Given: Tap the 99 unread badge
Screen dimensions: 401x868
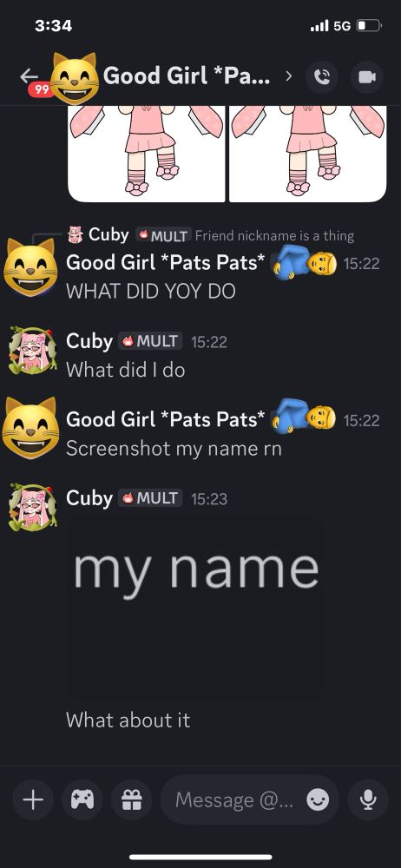Looking at the screenshot, I should pos(42,89).
